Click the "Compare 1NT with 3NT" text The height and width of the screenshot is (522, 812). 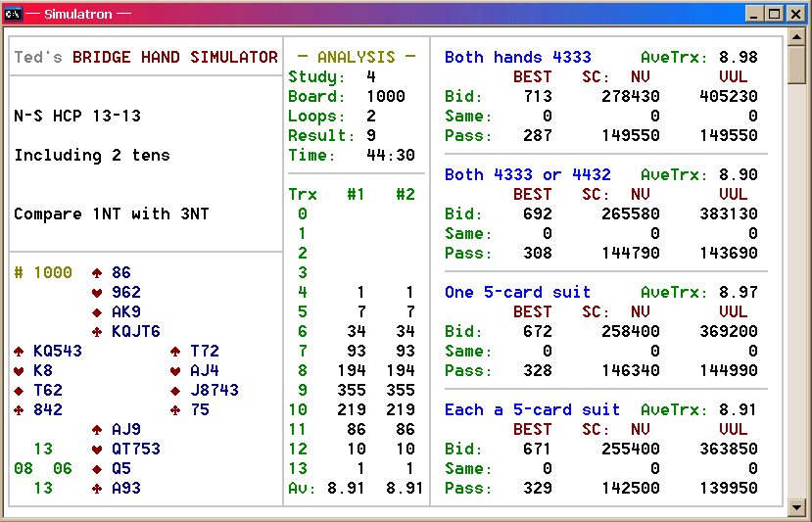[x=111, y=214]
